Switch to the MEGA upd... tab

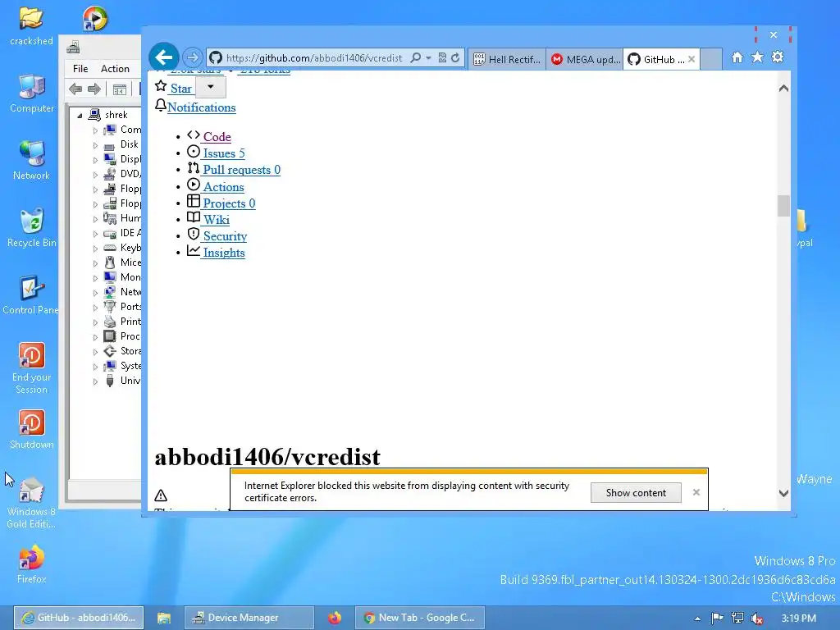585,59
